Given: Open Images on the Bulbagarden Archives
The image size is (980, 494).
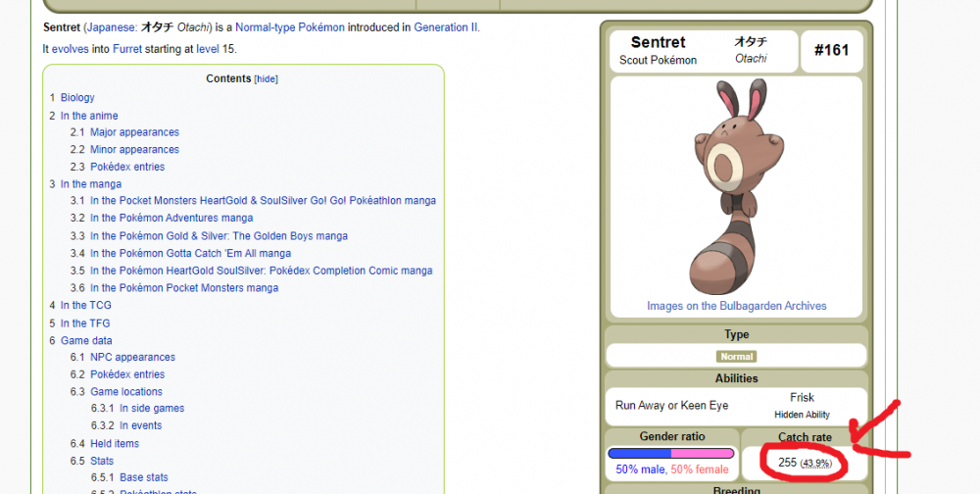Looking at the screenshot, I should [x=736, y=306].
